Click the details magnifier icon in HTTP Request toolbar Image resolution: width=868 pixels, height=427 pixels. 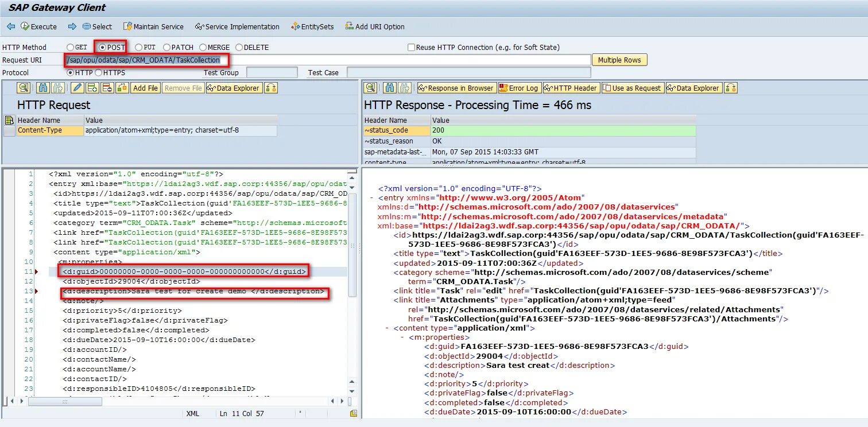pos(23,88)
